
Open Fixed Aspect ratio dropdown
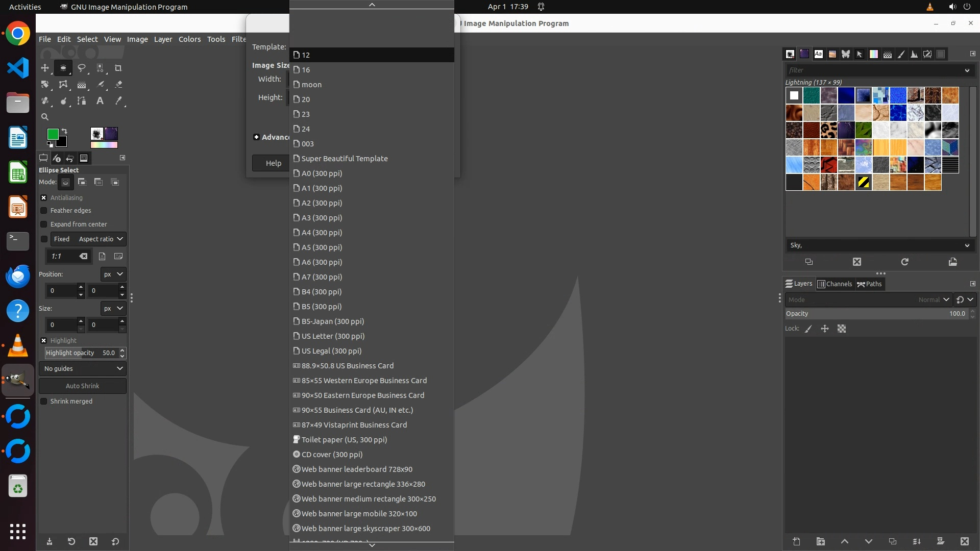[x=88, y=239]
